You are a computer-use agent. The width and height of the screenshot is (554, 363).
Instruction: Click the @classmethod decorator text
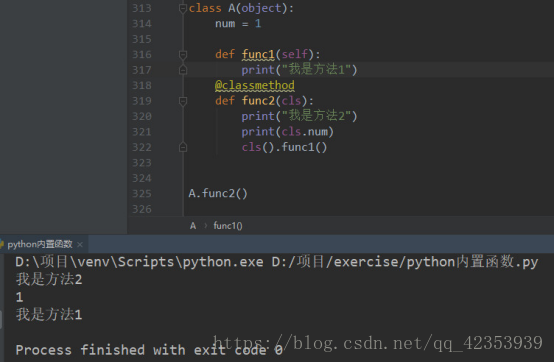point(255,85)
